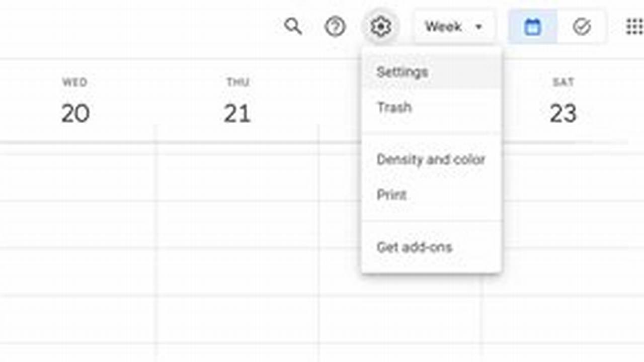Open the Google apps grid icon
Image resolution: width=644 pixels, height=362 pixels.
click(633, 25)
